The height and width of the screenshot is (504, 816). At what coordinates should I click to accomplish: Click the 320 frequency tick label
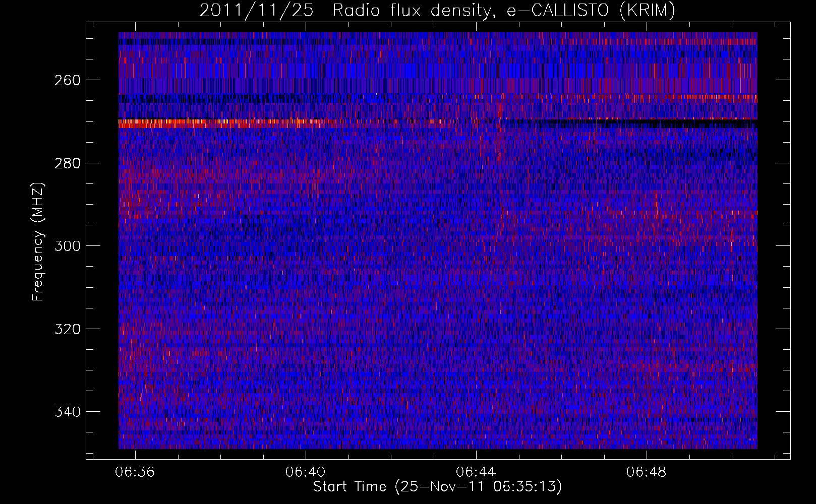68,329
